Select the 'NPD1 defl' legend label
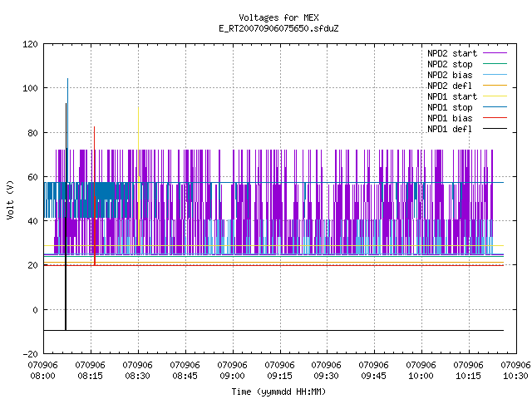532x399 pixels. (x=450, y=129)
